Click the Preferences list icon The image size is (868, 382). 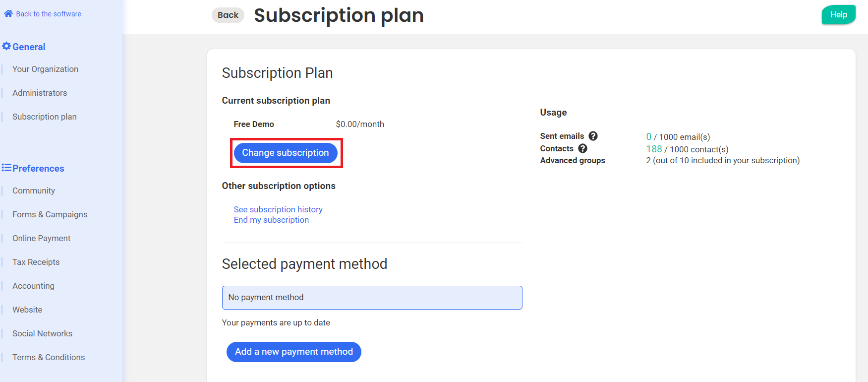pos(6,168)
